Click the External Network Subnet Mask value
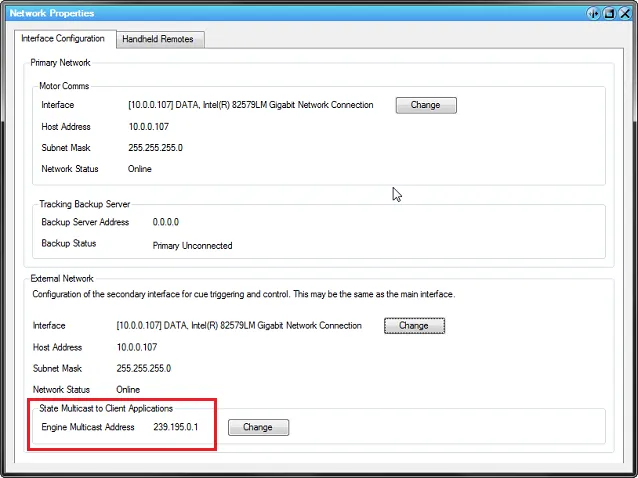 pyautogui.click(x=143, y=368)
